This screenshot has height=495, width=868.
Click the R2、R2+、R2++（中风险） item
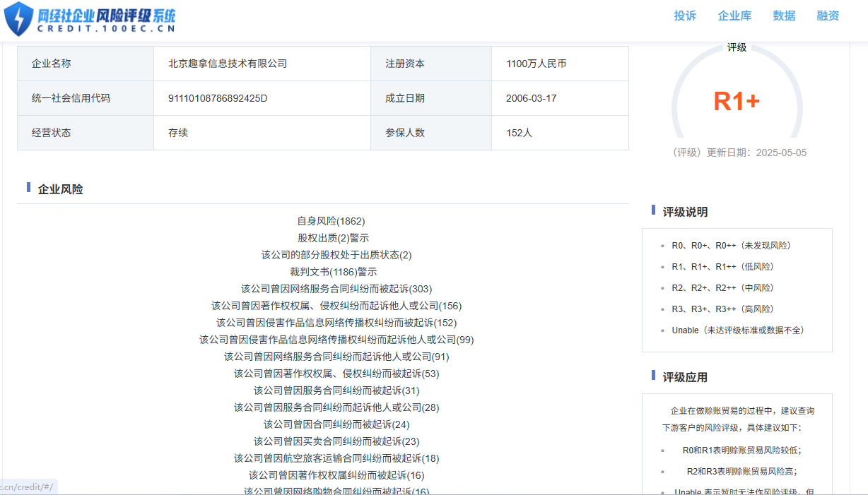pos(723,288)
